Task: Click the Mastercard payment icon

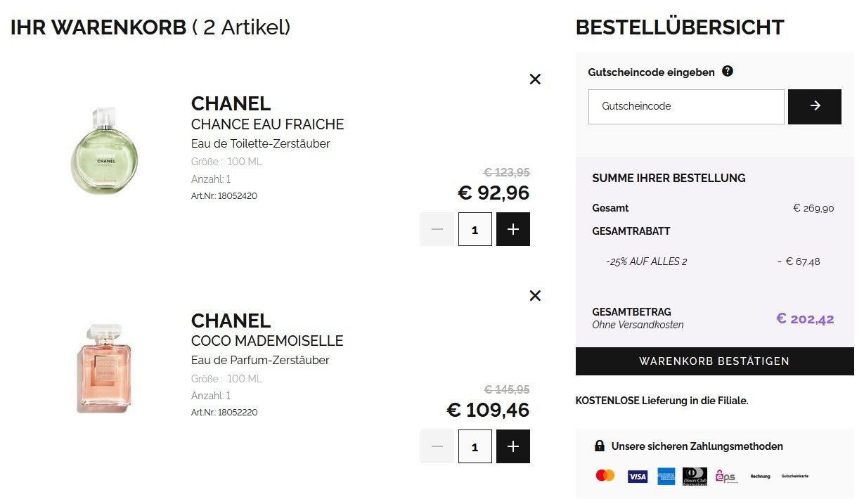Action: point(605,476)
